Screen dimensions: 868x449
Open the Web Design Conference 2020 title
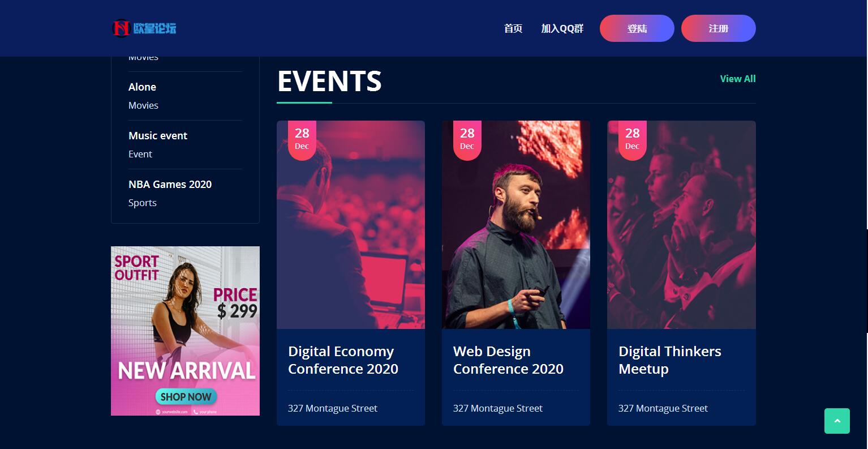coord(508,360)
